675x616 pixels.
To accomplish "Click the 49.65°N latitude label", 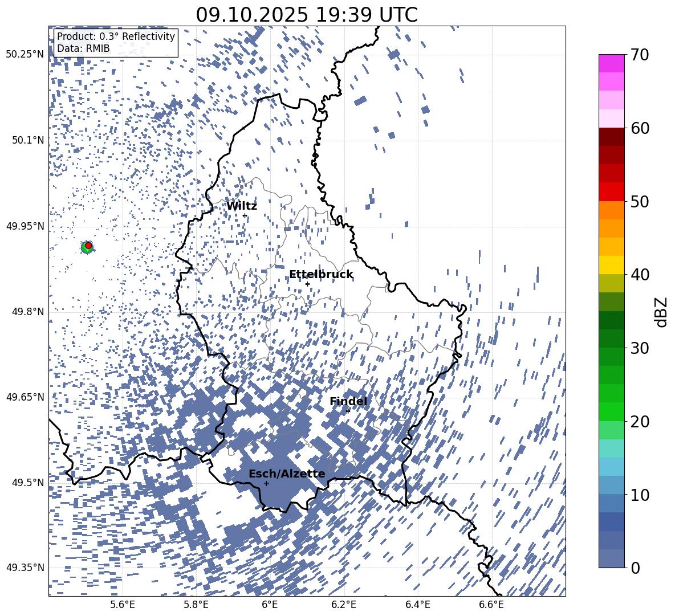I will tap(25, 397).
